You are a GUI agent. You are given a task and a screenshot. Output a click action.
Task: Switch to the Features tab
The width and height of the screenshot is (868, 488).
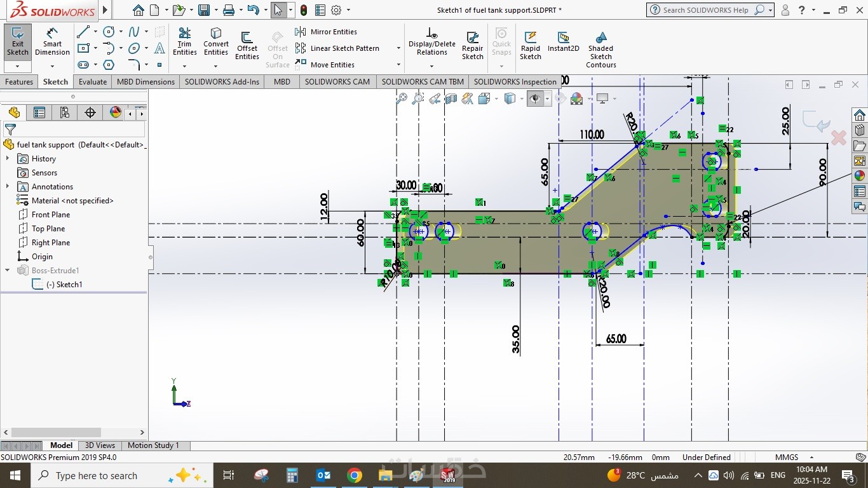coord(19,82)
